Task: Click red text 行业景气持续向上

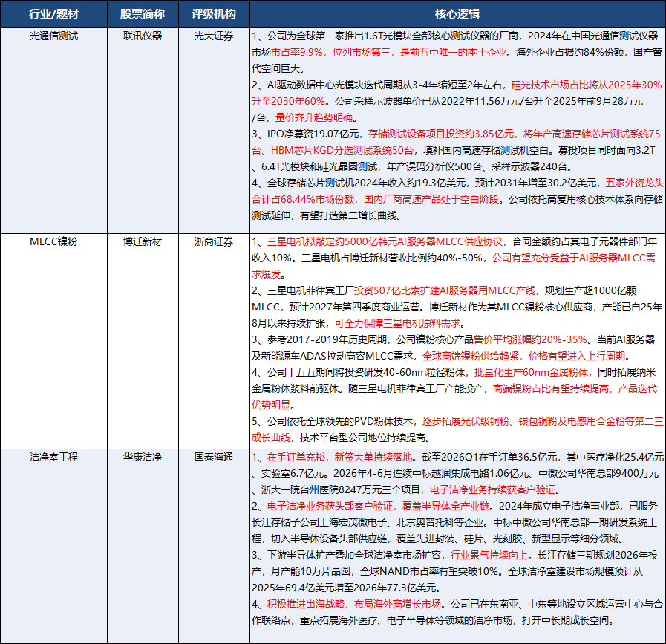Action: (489, 555)
